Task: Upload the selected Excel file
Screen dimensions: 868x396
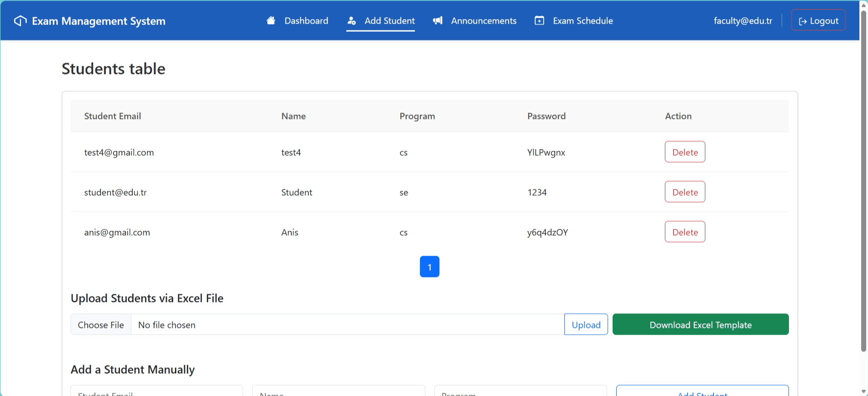Action: (x=586, y=324)
